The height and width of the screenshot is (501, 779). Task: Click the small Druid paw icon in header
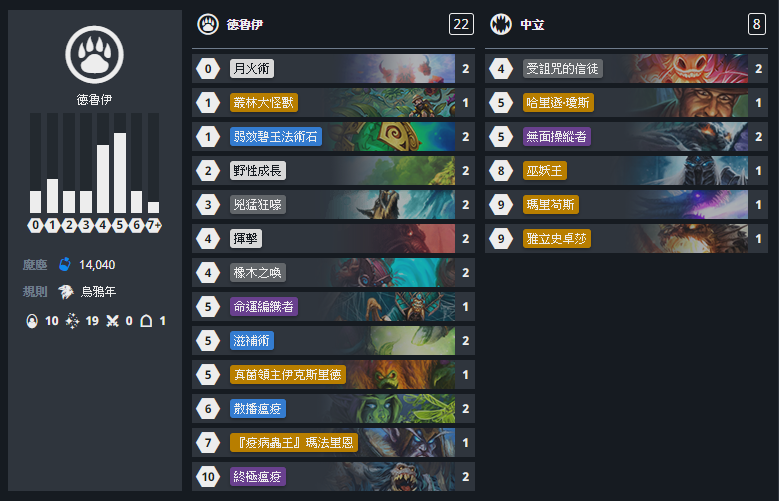point(208,24)
